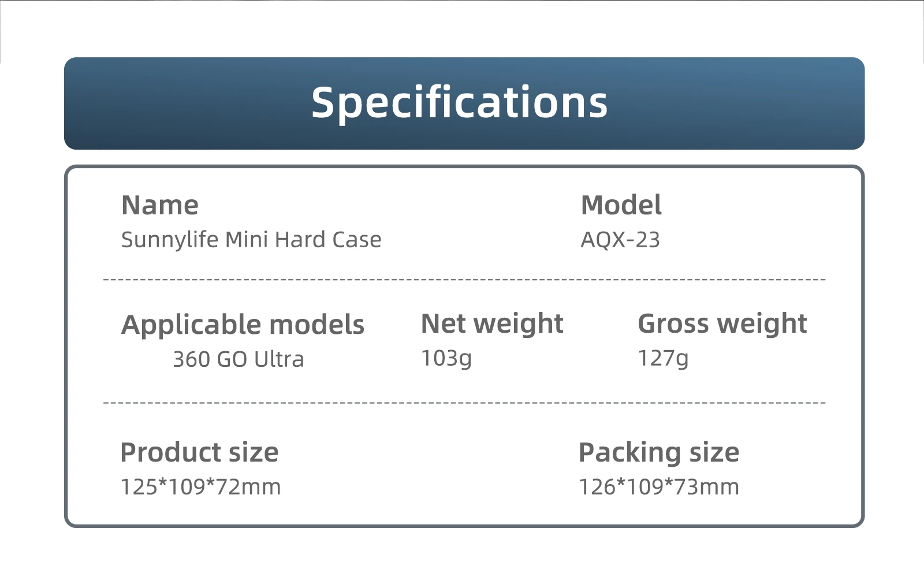Image resolution: width=924 pixels, height=565 pixels.
Task: Select the 127g gross weight value
Action: (x=663, y=358)
